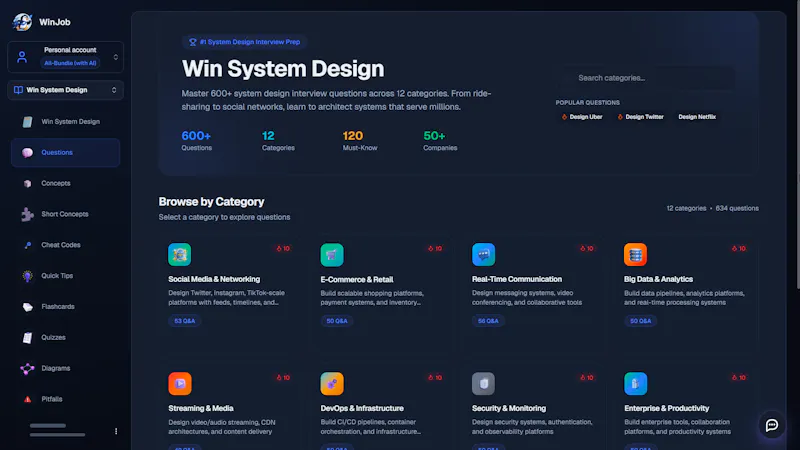This screenshot has width=800, height=450.
Task: Open the Security & Monitoring category title
Action: [x=509, y=408]
